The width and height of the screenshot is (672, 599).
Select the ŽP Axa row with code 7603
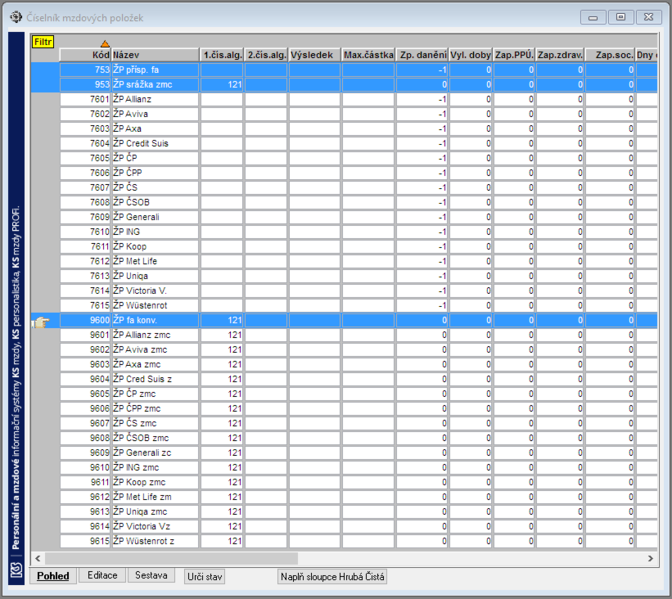344,129
